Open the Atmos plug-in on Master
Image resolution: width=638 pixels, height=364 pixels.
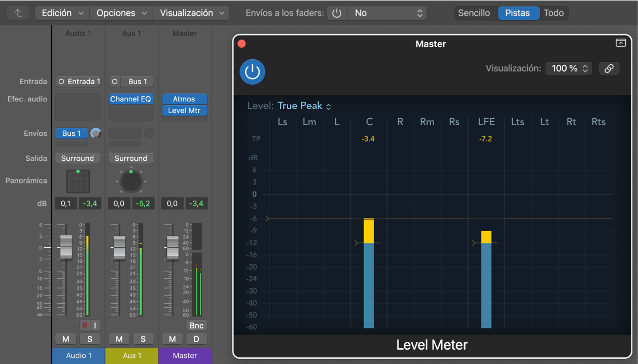[185, 99]
